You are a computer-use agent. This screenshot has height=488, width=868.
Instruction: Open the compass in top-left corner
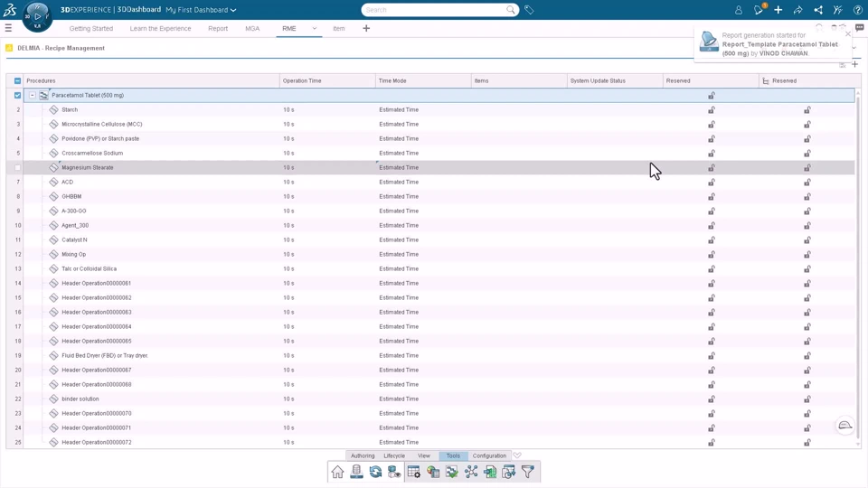tap(37, 16)
